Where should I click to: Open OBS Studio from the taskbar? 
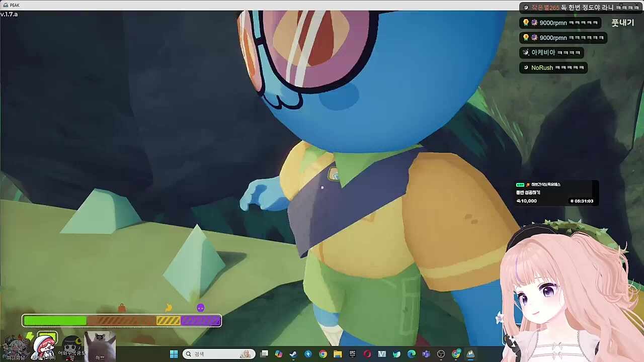pyautogui.click(x=441, y=354)
